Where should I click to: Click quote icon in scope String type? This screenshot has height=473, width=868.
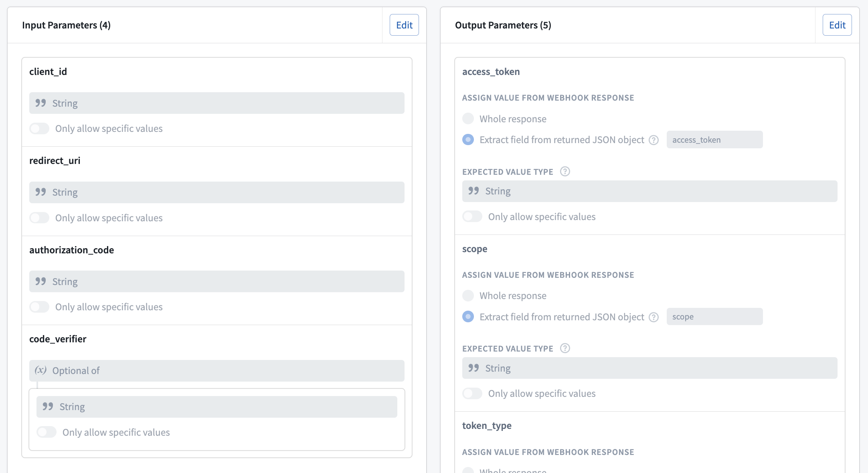pos(473,368)
